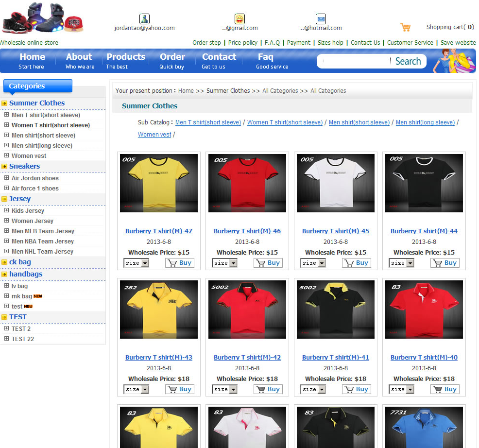The image size is (479, 448).
Task: Open the Order step link
Action: [x=206, y=42]
